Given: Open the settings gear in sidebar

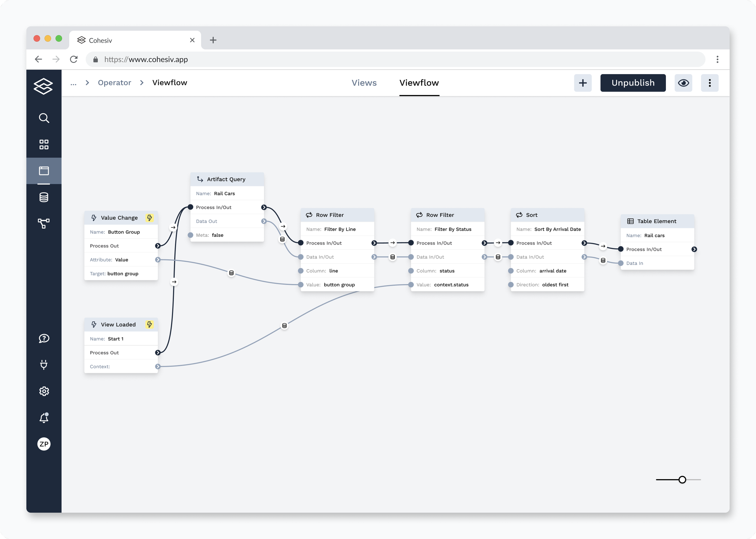Looking at the screenshot, I should (44, 391).
